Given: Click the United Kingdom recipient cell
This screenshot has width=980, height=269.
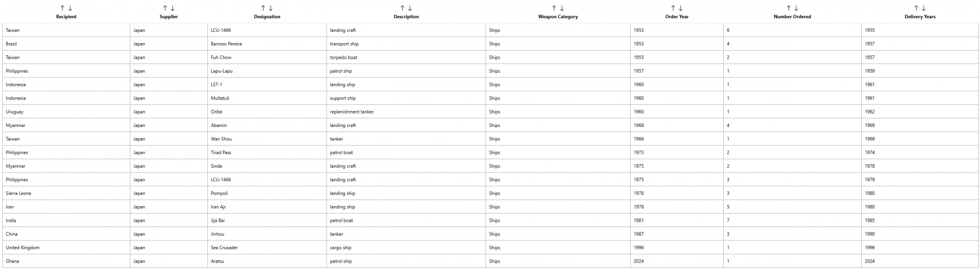Looking at the screenshot, I should (x=23, y=247).
